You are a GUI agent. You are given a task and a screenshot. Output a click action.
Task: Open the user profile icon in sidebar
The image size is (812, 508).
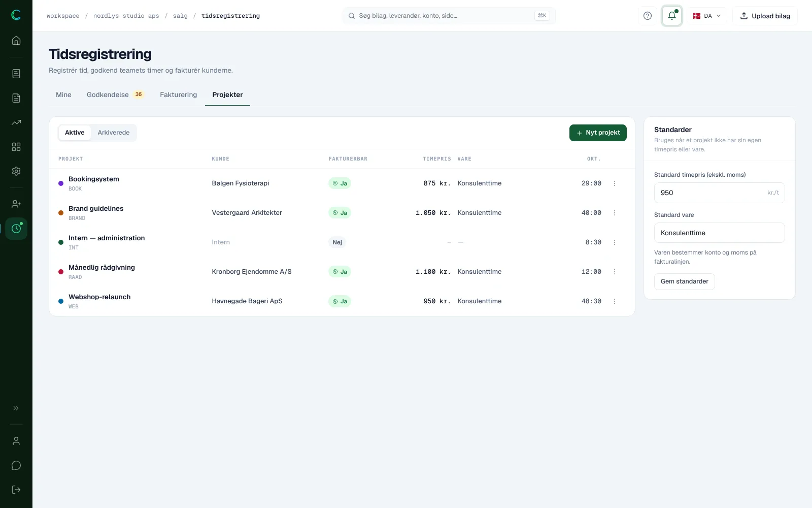point(16,441)
